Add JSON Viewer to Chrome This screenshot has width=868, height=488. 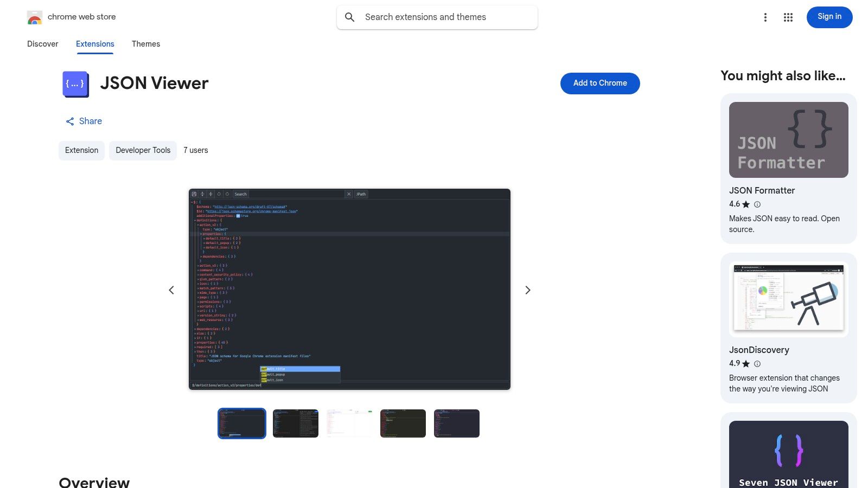tap(599, 83)
